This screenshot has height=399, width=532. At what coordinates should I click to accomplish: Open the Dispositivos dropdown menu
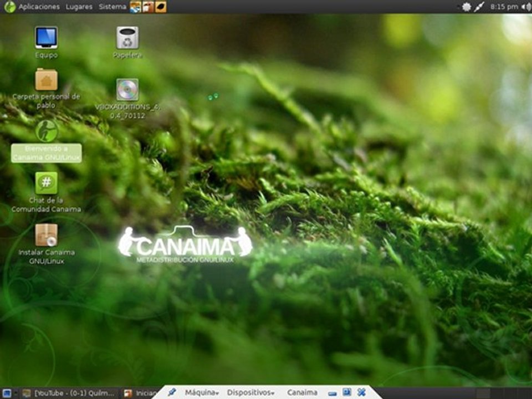[250, 392]
